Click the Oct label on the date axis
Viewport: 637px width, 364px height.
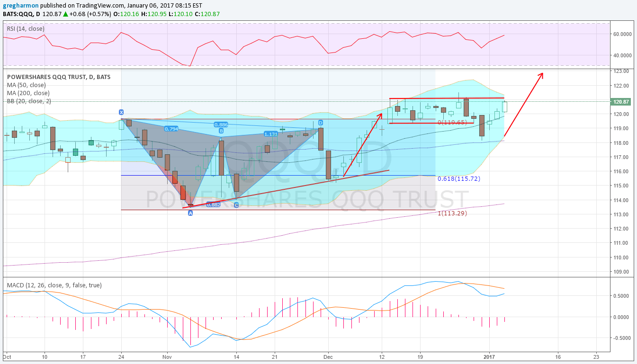(7, 357)
